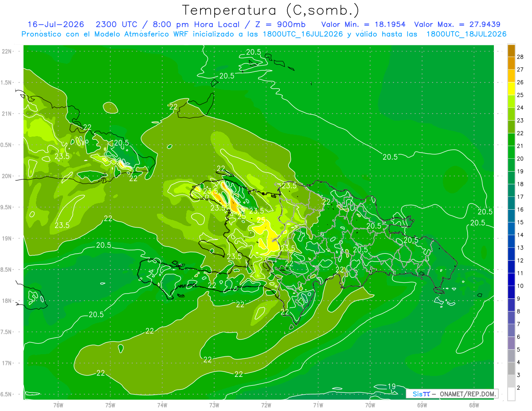Click the SisTT ONAMET/REP.DOM. logo box
The width and height of the screenshot is (532, 411).
pyautogui.click(x=452, y=394)
